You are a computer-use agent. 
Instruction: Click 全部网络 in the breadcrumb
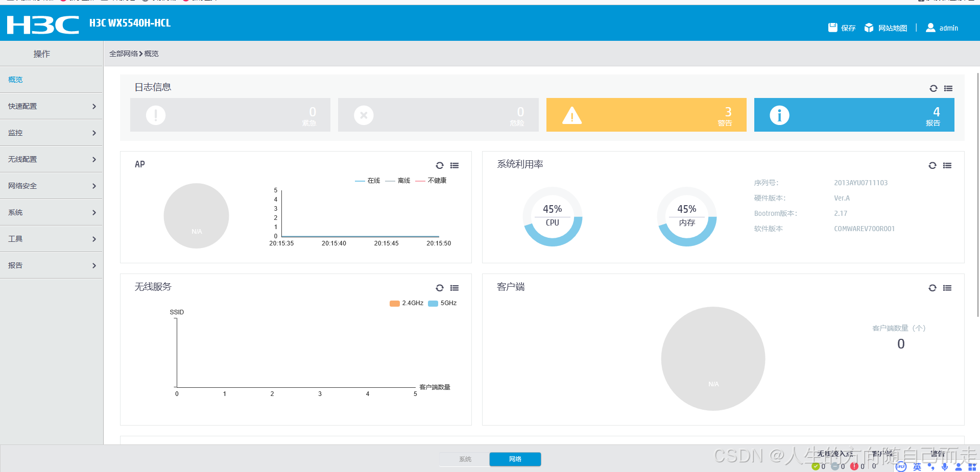(x=124, y=54)
